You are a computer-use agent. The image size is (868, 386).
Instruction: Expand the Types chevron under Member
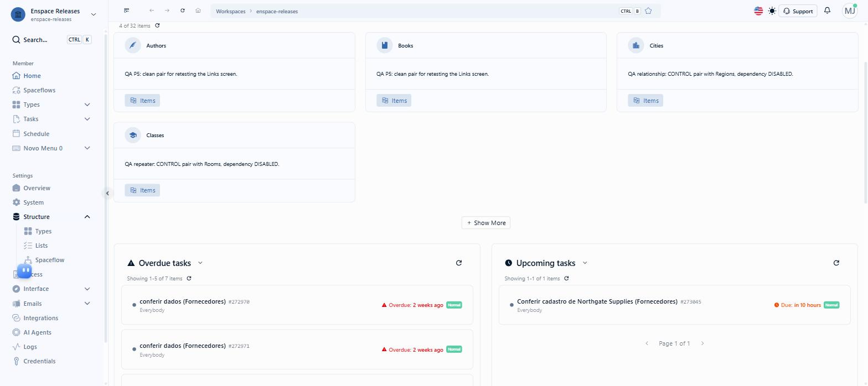87,105
